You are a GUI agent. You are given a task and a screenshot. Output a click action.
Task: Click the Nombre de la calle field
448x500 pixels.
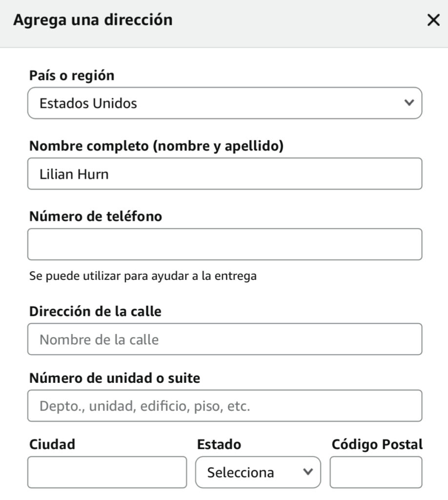tap(224, 339)
